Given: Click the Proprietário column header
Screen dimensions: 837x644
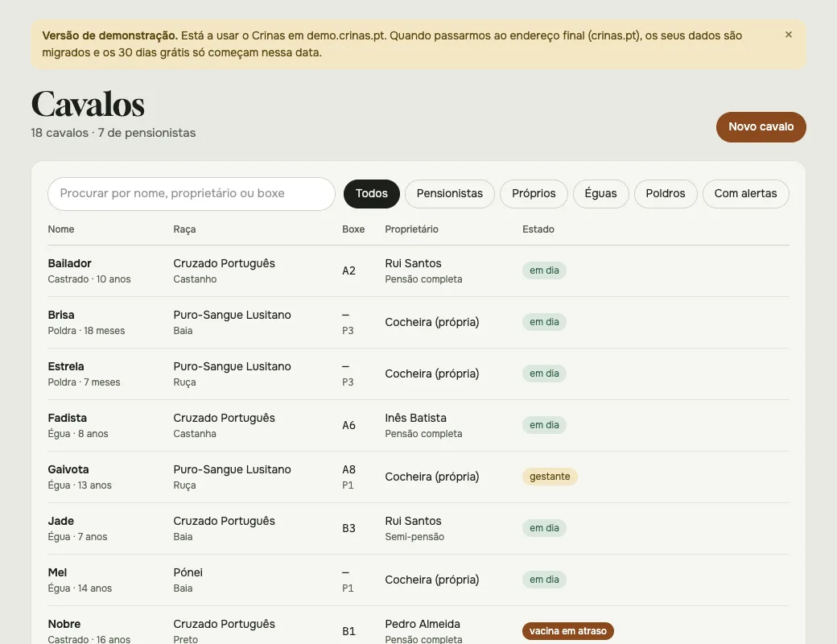Looking at the screenshot, I should 411,229.
